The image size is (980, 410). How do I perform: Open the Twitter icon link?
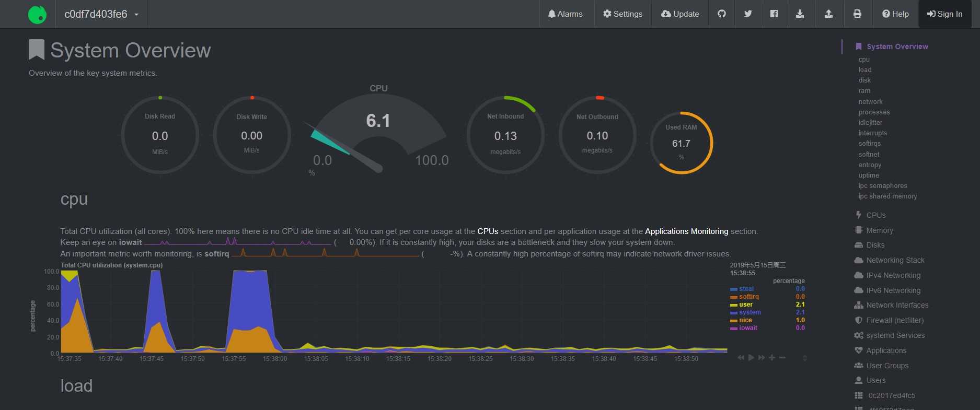click(748, 14)
